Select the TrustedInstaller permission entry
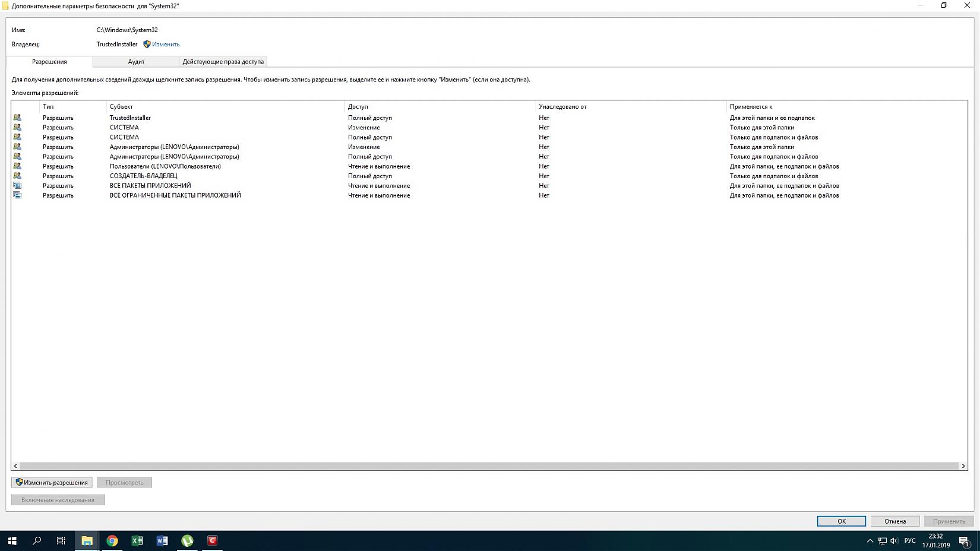This screenshot has height=551, width=980. (130, 118)
